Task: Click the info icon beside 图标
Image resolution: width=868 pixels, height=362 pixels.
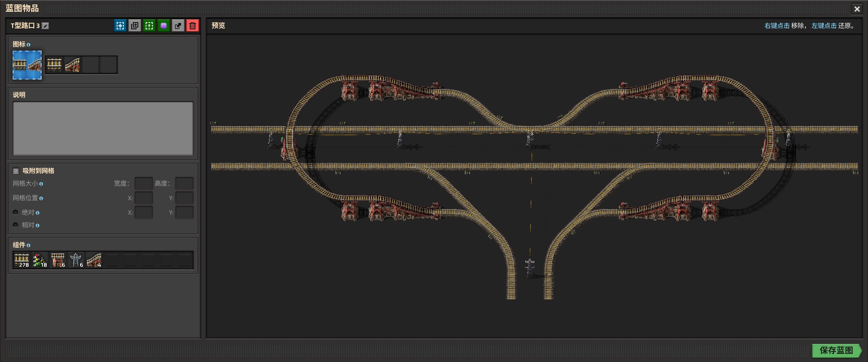Action: point(28,45)
